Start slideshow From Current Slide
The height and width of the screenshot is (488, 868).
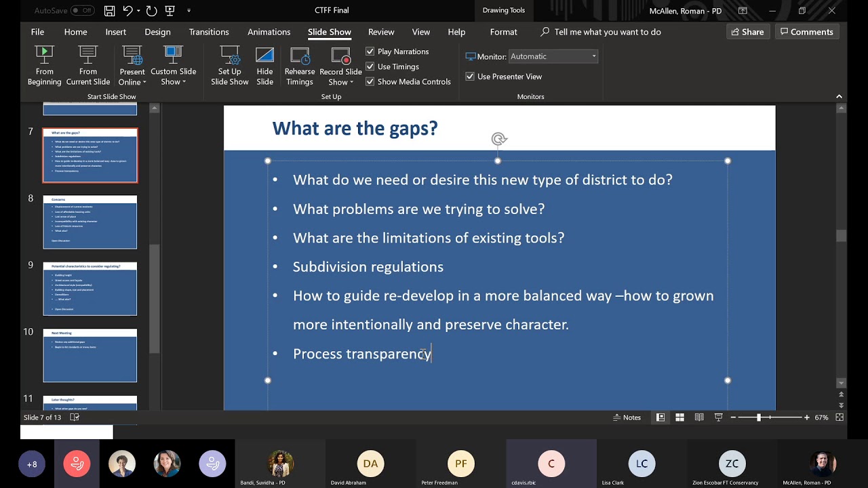88,66
